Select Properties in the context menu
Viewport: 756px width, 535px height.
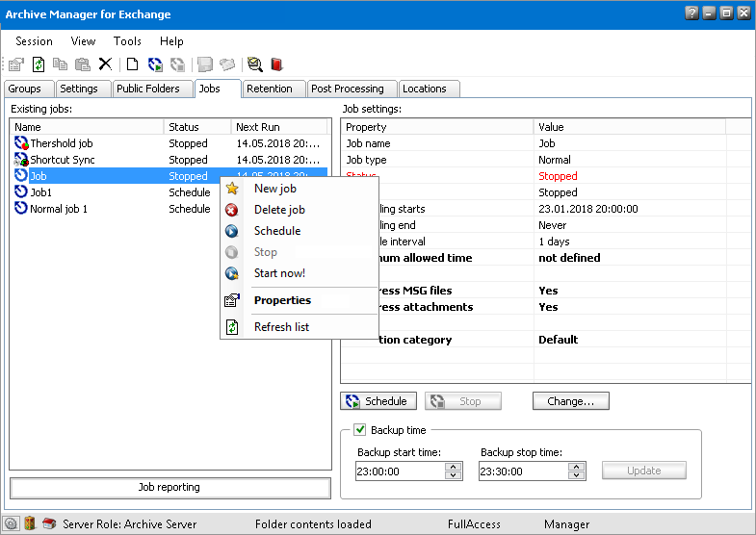282,300
